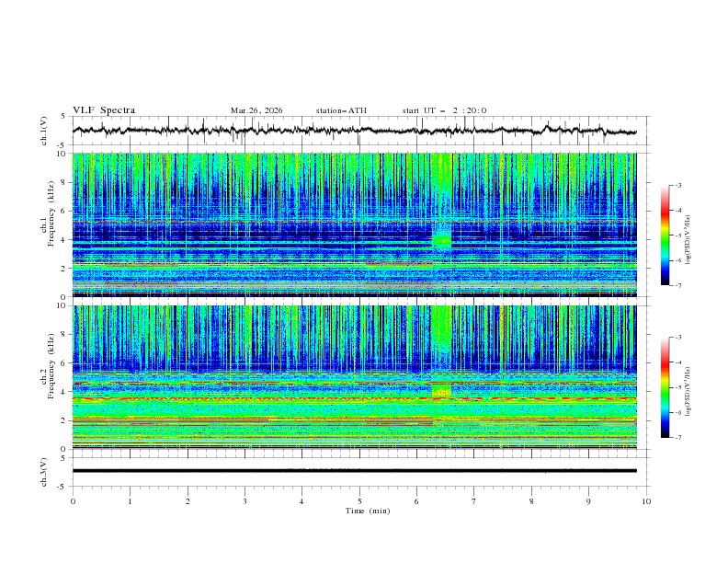Click the "-3" tick on upper colorbar

pyautogui.click(x=677, y=185)
